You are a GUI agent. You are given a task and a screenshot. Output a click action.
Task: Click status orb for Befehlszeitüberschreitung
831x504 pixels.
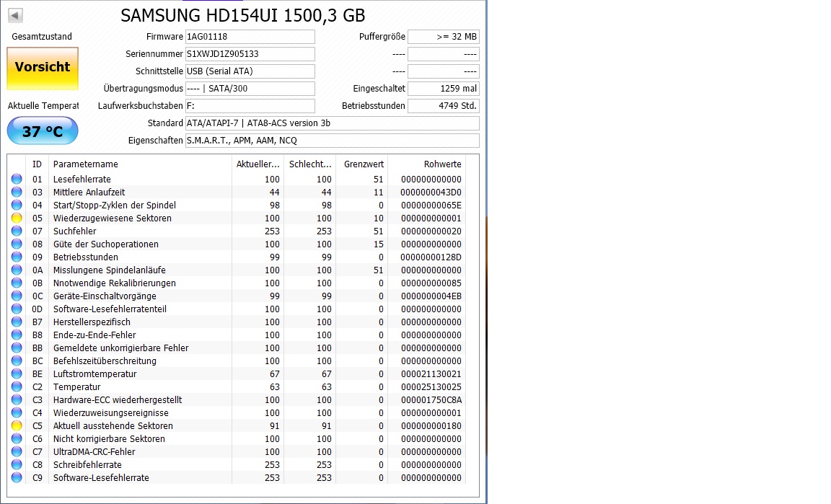pyautogui.click(x=17, y=361)
